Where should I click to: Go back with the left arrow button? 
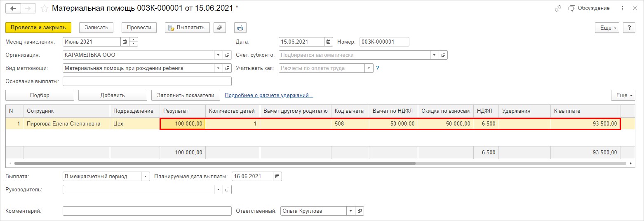(x=13, y=8)
